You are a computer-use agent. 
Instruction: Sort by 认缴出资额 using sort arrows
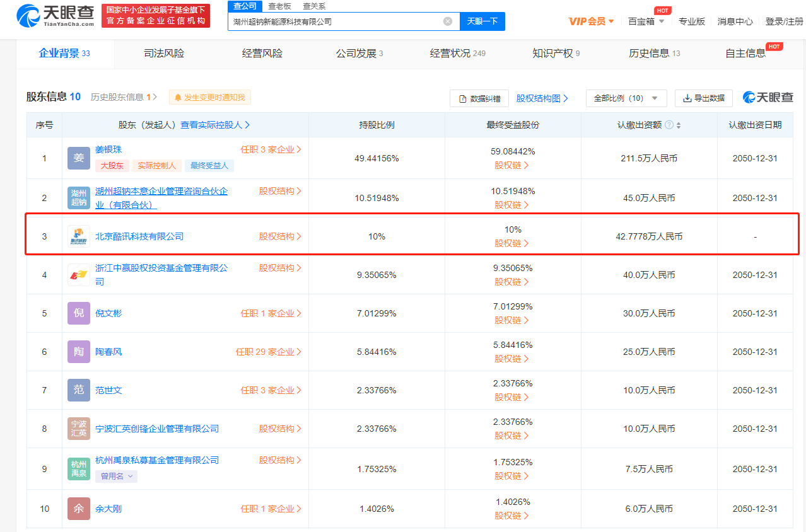[679, 125]
